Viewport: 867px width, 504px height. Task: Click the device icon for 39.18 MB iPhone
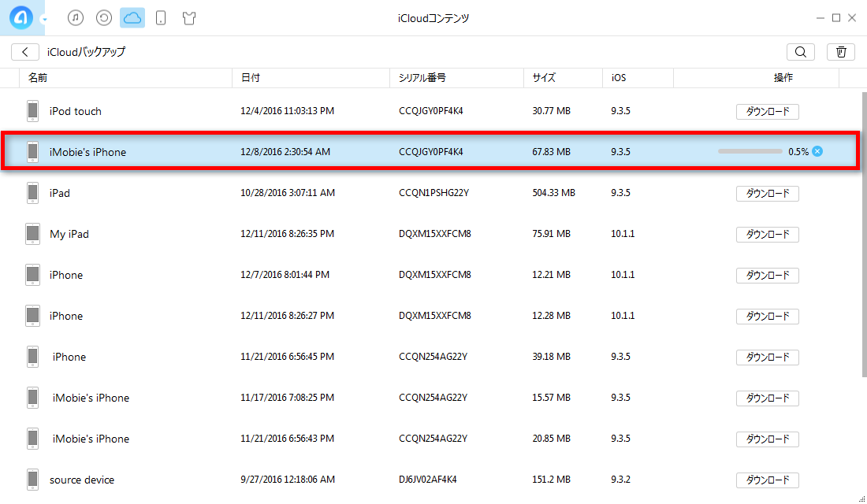coord(32,357)
